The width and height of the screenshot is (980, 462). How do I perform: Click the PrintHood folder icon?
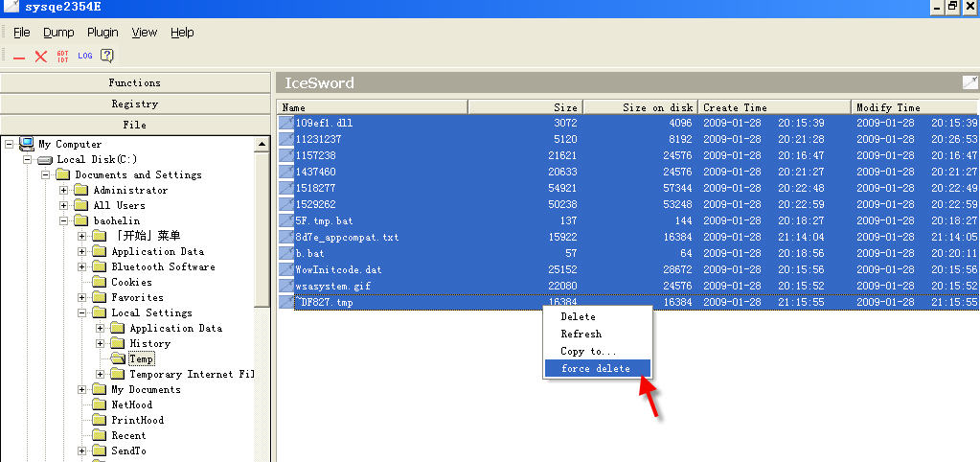coord(100,420)
